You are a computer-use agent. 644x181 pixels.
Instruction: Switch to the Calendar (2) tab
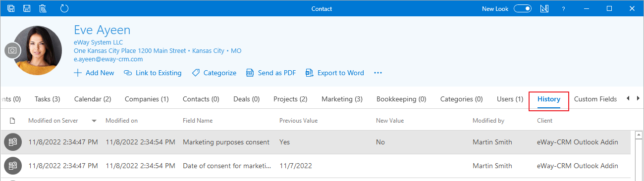click(93, 99)
